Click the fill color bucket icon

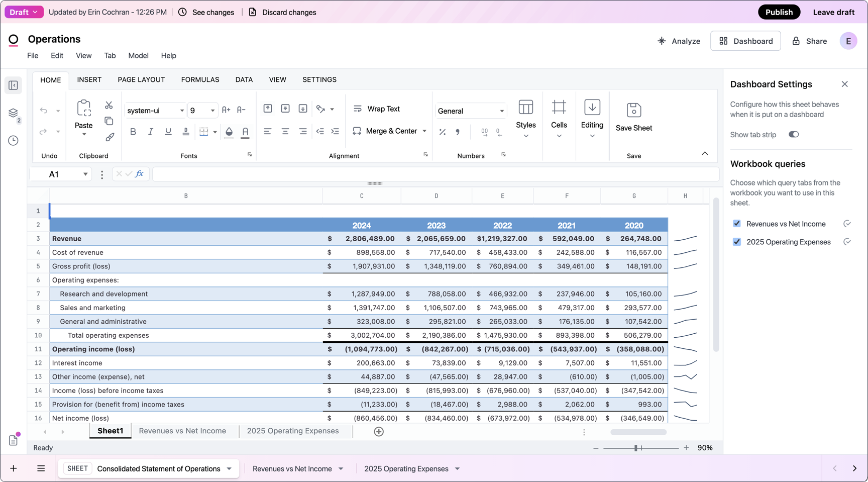tap(229, 132)
